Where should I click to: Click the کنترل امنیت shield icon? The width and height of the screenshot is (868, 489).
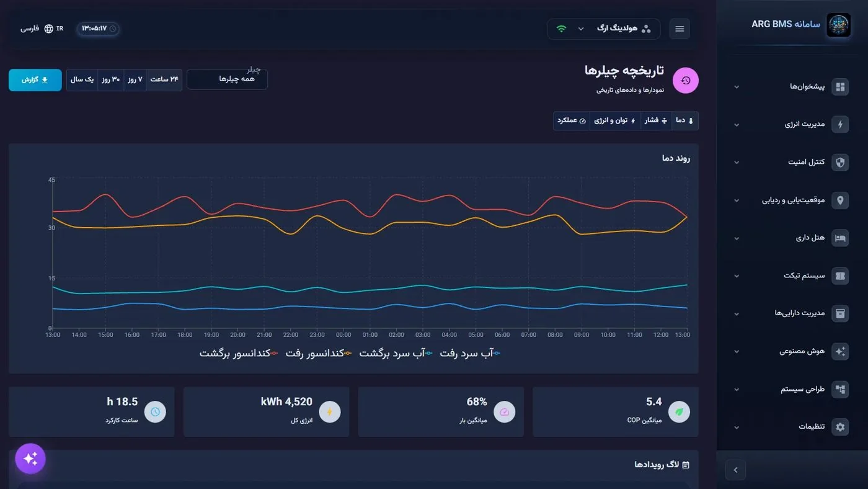(x=840, y=163)
